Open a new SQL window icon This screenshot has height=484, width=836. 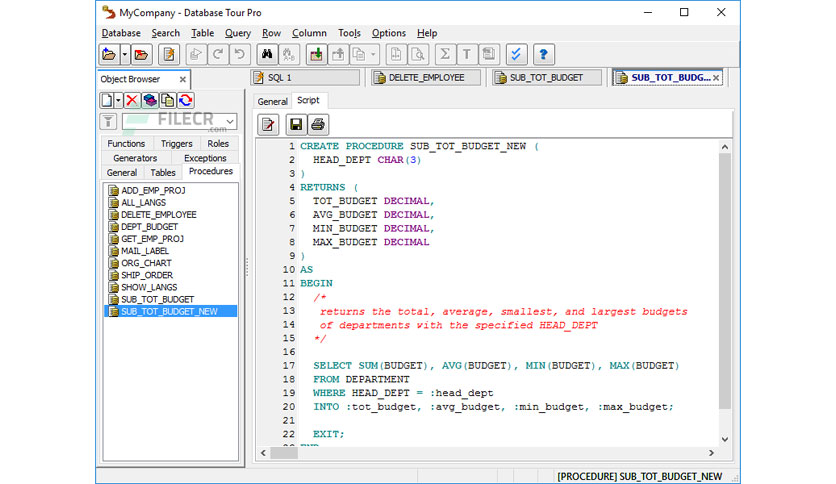tap(169, 54)
